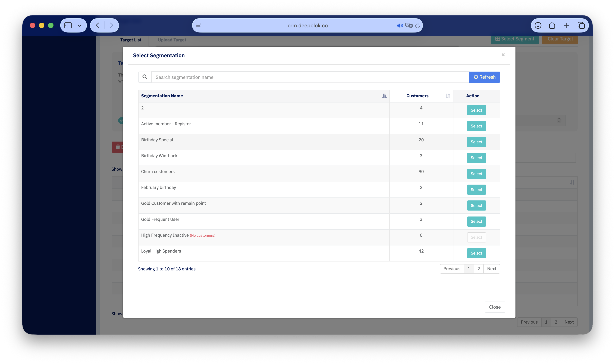Open the translate icon in address bar
The width and height of the screenshot is (615, 364).
point(409,26)
